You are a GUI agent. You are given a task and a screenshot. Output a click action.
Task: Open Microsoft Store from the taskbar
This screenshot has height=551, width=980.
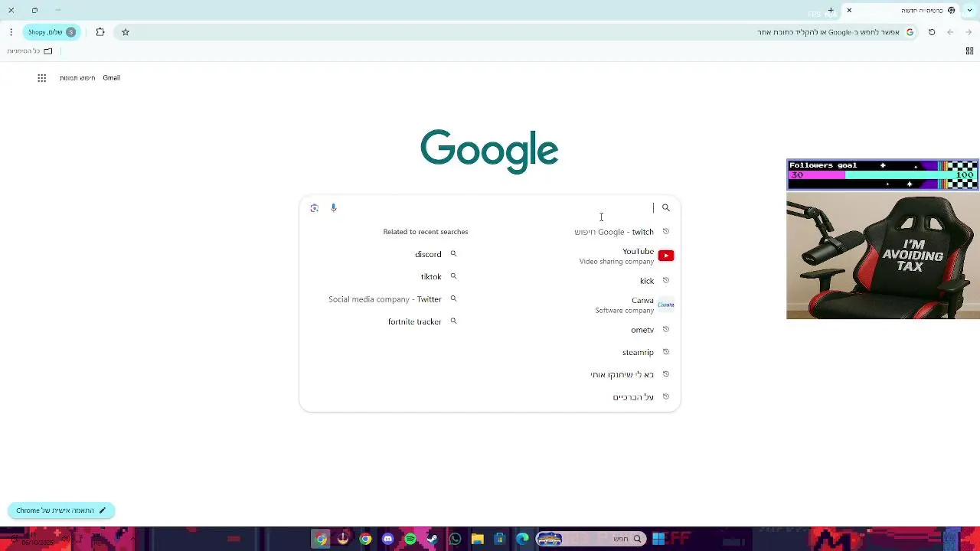point(500,540)
